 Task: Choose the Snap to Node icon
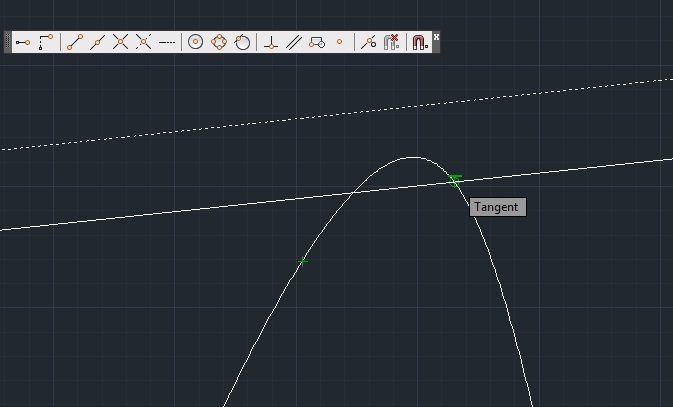pos(340,42)
